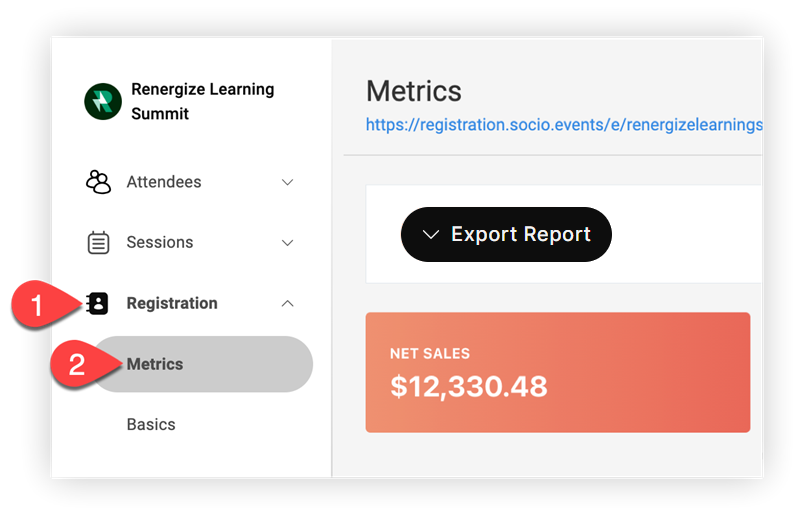
Task: Select the Registration menu label
Action: [x=172, y=303]
